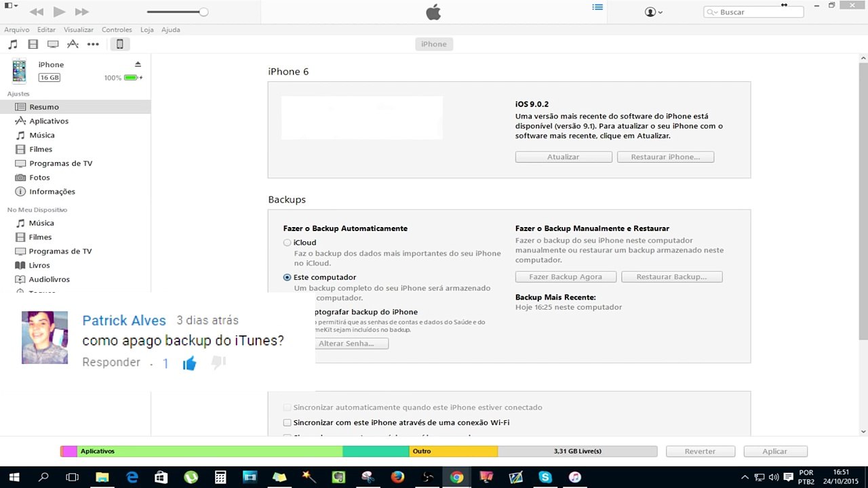Enable Wi-Fi sync with this iPhone

tap(288, 423)
